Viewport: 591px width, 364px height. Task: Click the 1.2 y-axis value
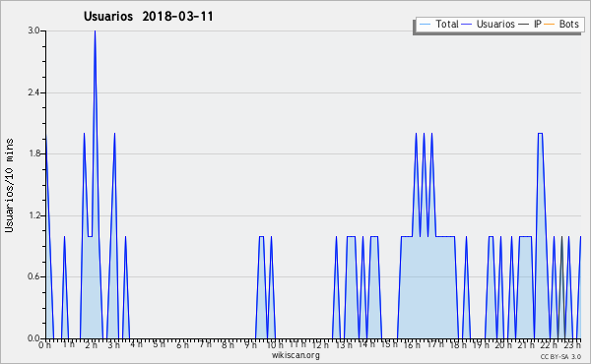click(33, 215)
